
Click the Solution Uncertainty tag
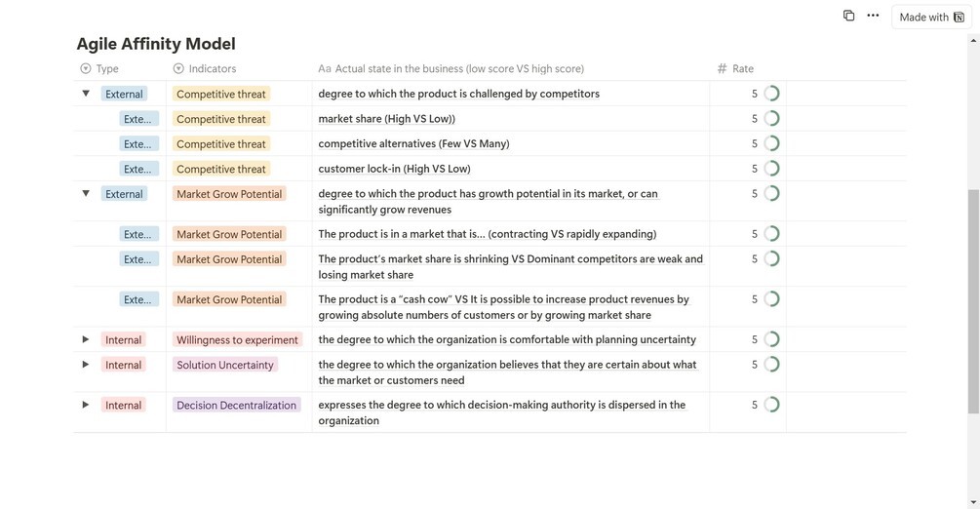tap(225, 365)
